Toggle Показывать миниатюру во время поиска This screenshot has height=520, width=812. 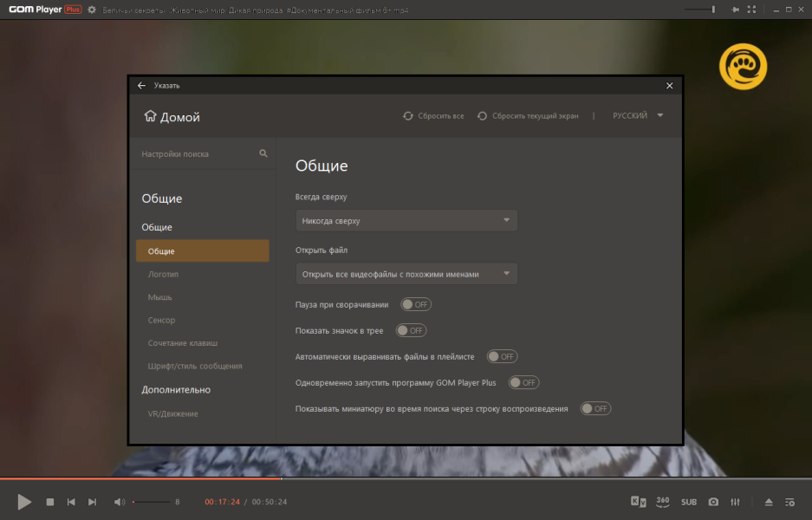pyautogui.click(x=595, y=409)
